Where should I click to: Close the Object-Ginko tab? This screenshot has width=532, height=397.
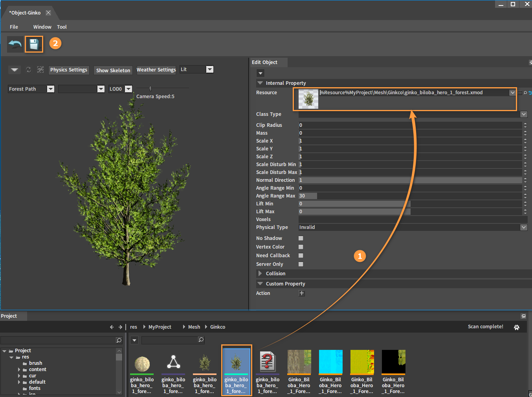(48, 13)
